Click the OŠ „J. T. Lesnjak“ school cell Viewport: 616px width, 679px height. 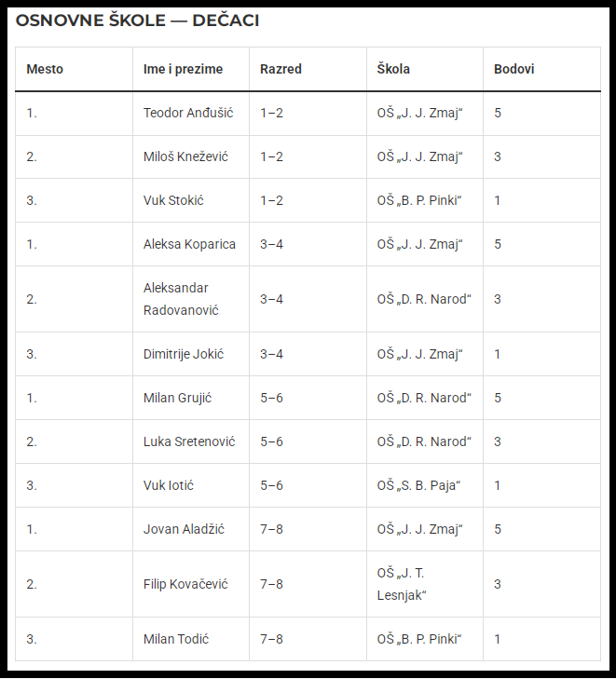tap(402, 584)
